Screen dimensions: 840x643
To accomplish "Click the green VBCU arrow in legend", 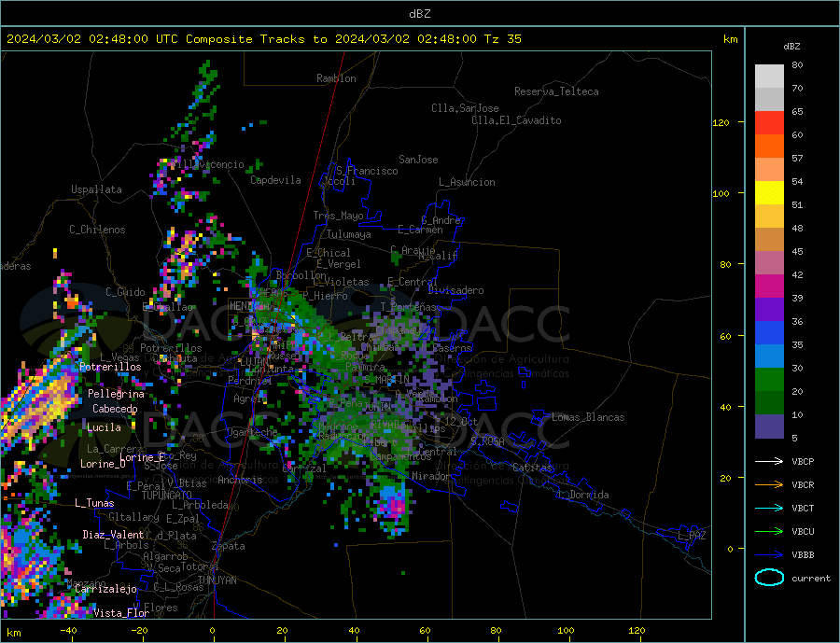I will [x=769, y=532].
